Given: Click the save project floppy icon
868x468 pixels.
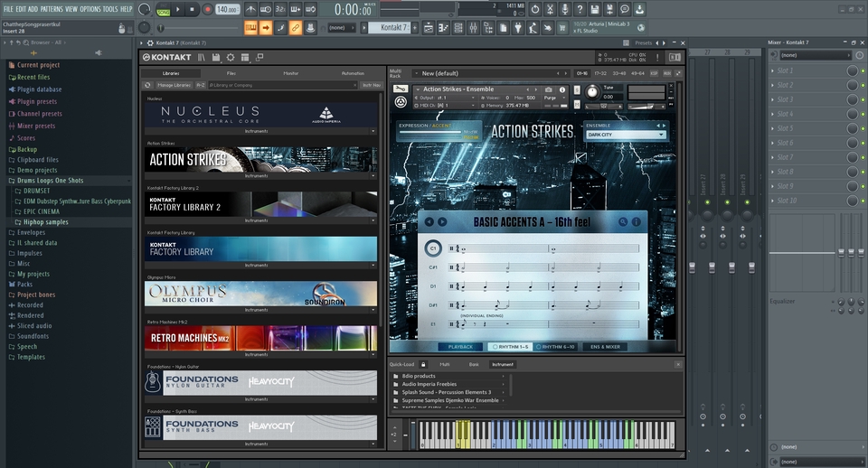Looking at the screenshot, I should [595, 9].
